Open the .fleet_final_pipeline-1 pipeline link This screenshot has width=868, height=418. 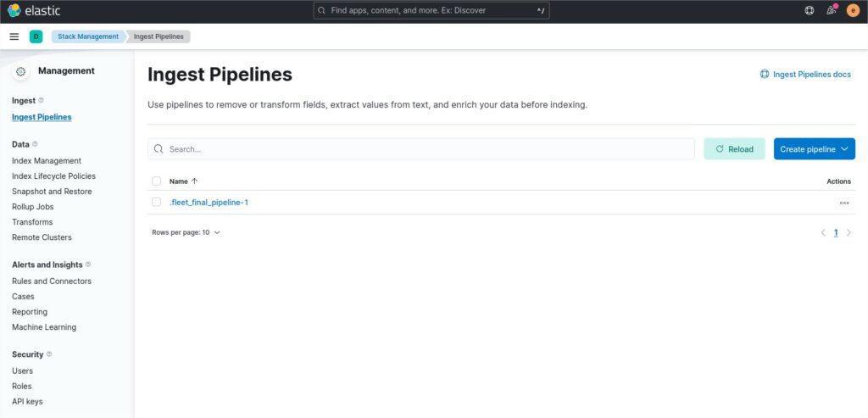tap(209, 203)
